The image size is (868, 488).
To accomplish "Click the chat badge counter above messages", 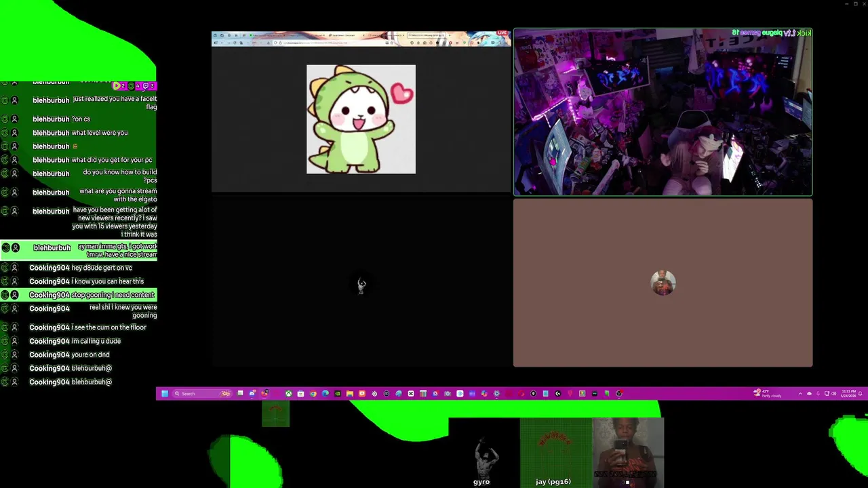I will (x=134, y=86).
